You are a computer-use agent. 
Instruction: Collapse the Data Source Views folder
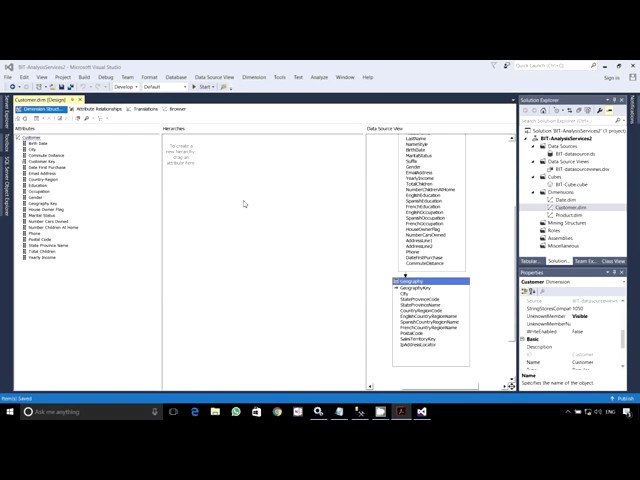[x=533, y=162]
